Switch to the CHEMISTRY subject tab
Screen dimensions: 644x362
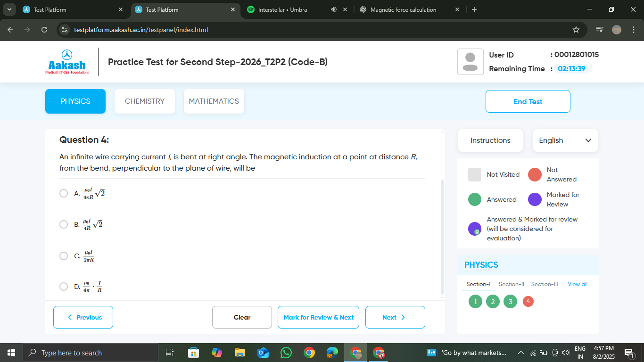[x=144, y=101]
